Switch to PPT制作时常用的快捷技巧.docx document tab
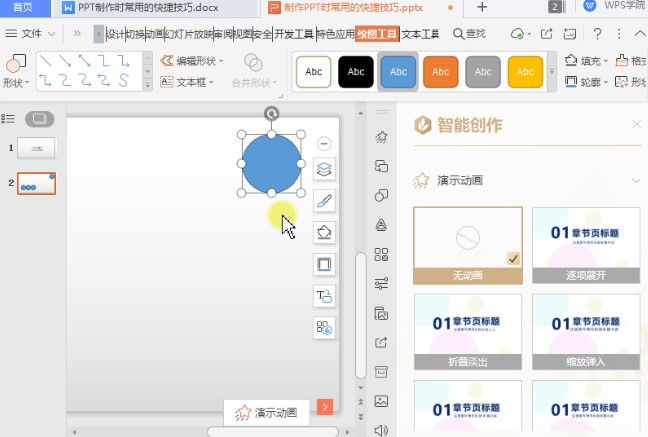The image size is (648, 437). tap(148, 8)
